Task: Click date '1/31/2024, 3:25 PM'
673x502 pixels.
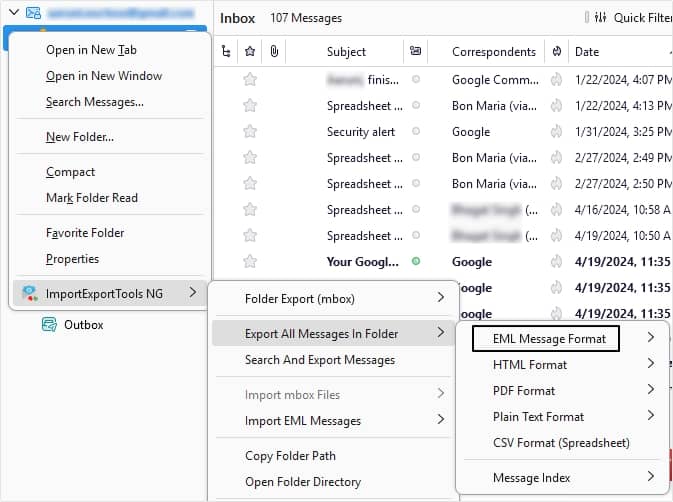Action: click(x=623, y=132)
